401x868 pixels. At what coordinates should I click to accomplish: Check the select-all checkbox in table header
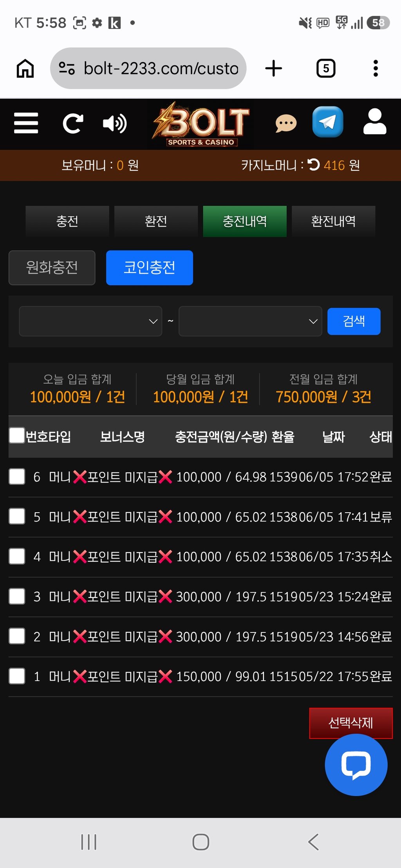pyautogui.click(x=17, y=436)
